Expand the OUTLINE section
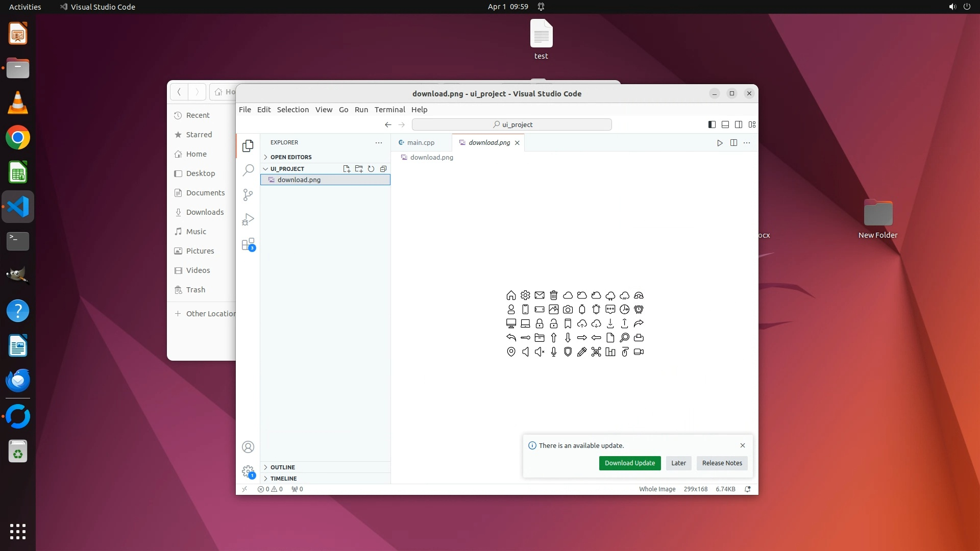This screenshot has height=551, width=980. coord(282,467)
